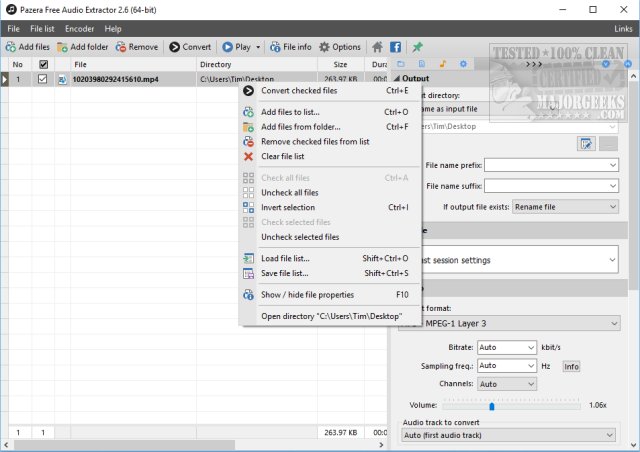
Task: Uncheck the checkbox for 10203980292415610.mp4
Action: point(42,79)
